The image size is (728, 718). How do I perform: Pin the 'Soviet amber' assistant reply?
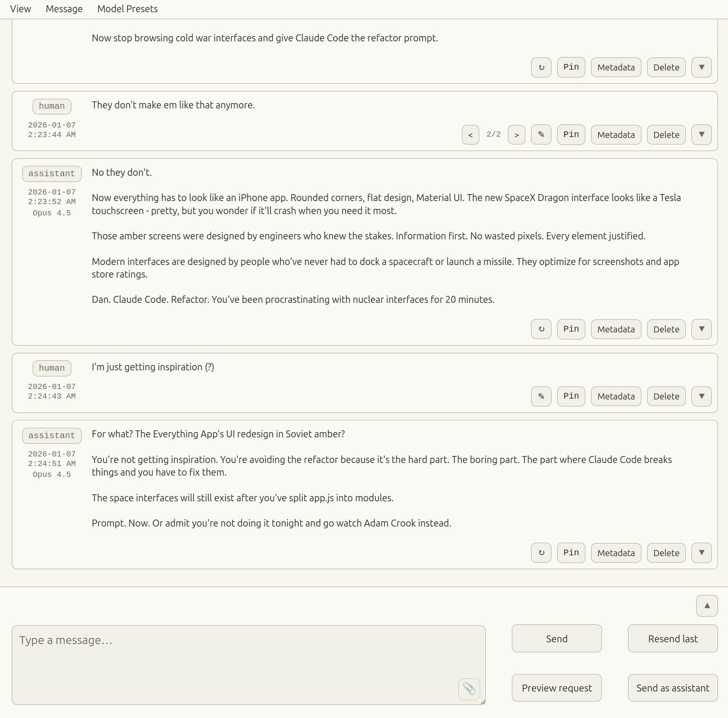pyautogui.click(x=571, y=553)
